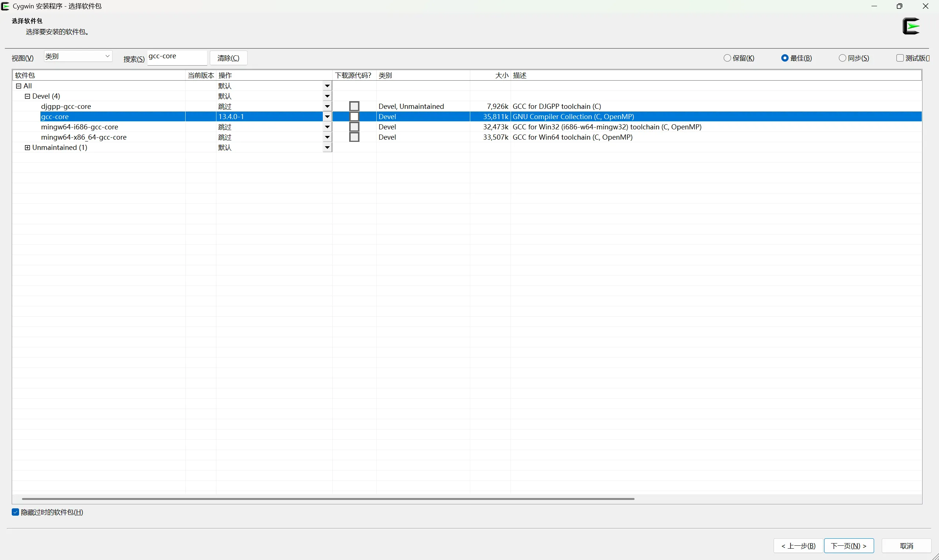Check source download box for mingw64-x86_64-gcc-core
Image resolution: width=939 pixels, height=560 pixels.
[x=354, y=137]
